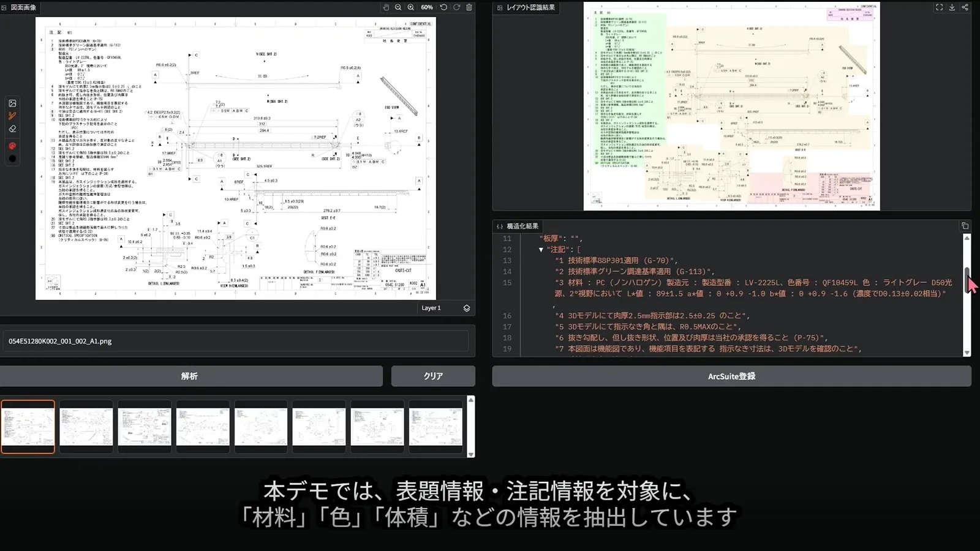Click JSON line "2 技術標準グリーン調達基準適用"
980x551 pixels.
tap(635, 272)
